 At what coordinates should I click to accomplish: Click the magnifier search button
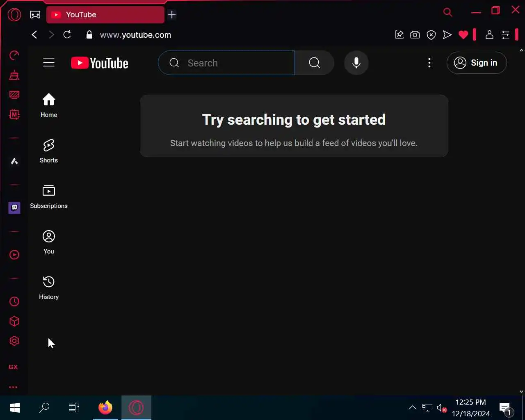315,63
